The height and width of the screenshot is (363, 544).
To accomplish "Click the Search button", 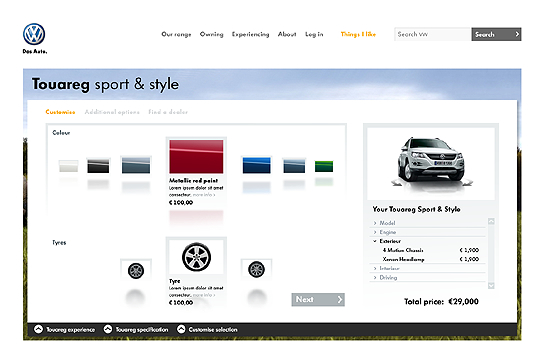I will 496,34.
